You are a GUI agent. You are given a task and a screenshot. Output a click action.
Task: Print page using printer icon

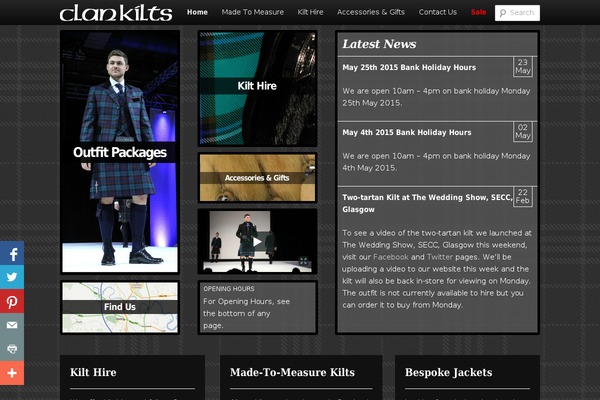(12, 349)
